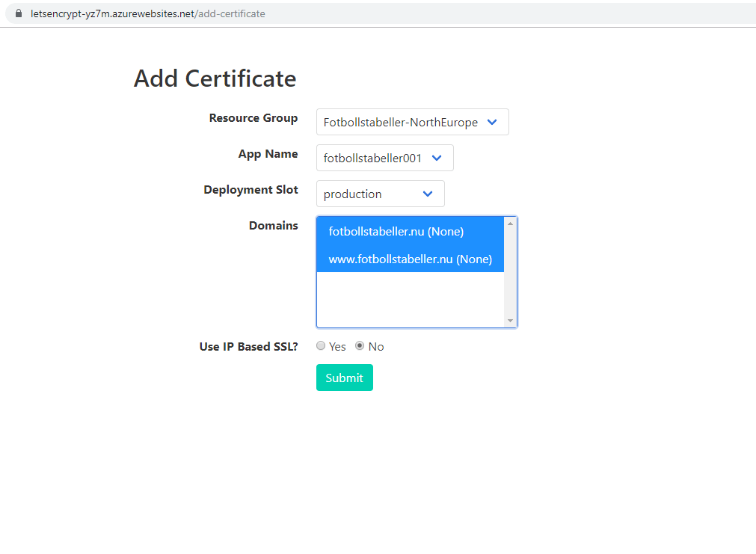Screen dimensions: 756x554
Task: Click the Use IP Based SSL? label
Action: tap(249, 347)
